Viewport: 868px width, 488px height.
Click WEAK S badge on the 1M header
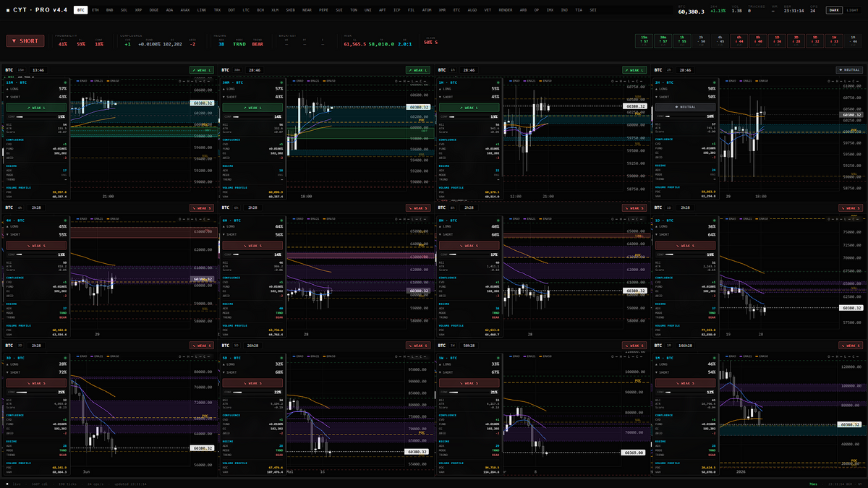click(x=849, y=345)
